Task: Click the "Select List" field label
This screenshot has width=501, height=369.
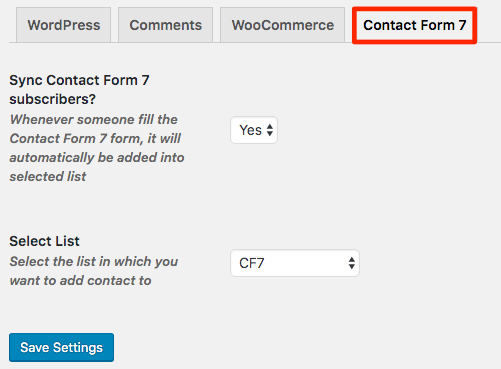Action: (44, 241)
